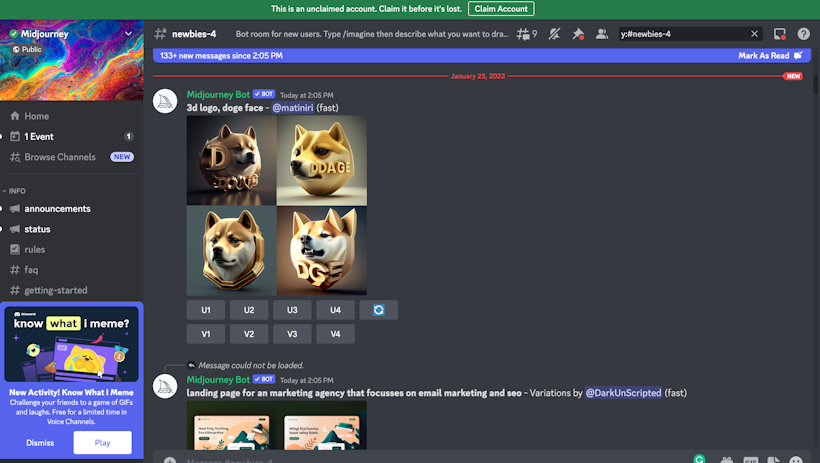Open 1 Event in the sidebar

tap(72, 137)
